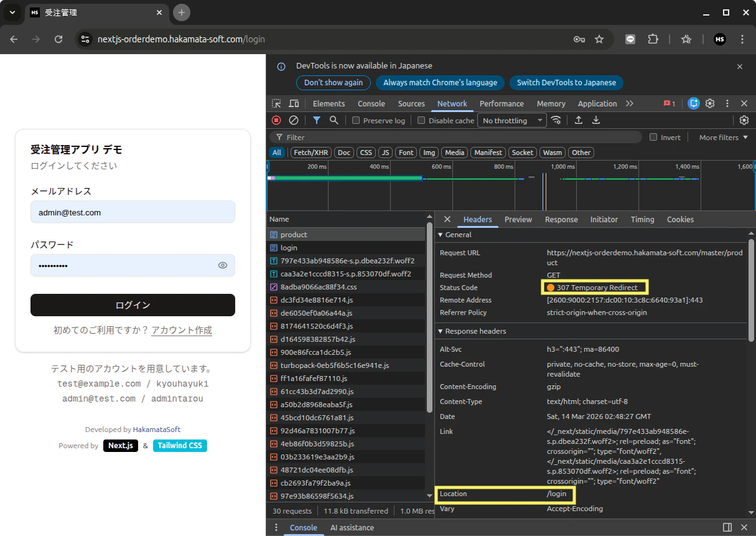Filter requests by Img type
Viewport: 756px width, 536px height.
tap(429, 153)
